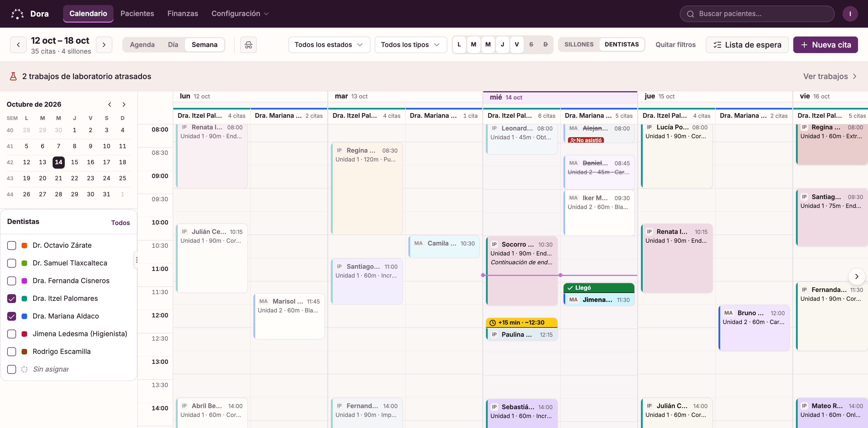This screenshot has height=428, width=868.
Task: Switch to Agenda view
Action: pos(142,45)
